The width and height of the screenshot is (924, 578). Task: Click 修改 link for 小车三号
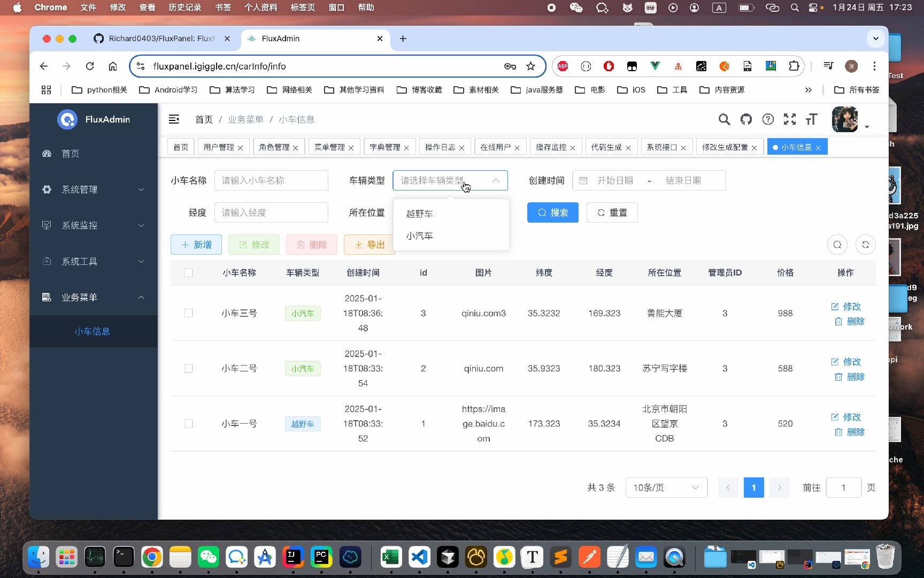coord(846,306)
